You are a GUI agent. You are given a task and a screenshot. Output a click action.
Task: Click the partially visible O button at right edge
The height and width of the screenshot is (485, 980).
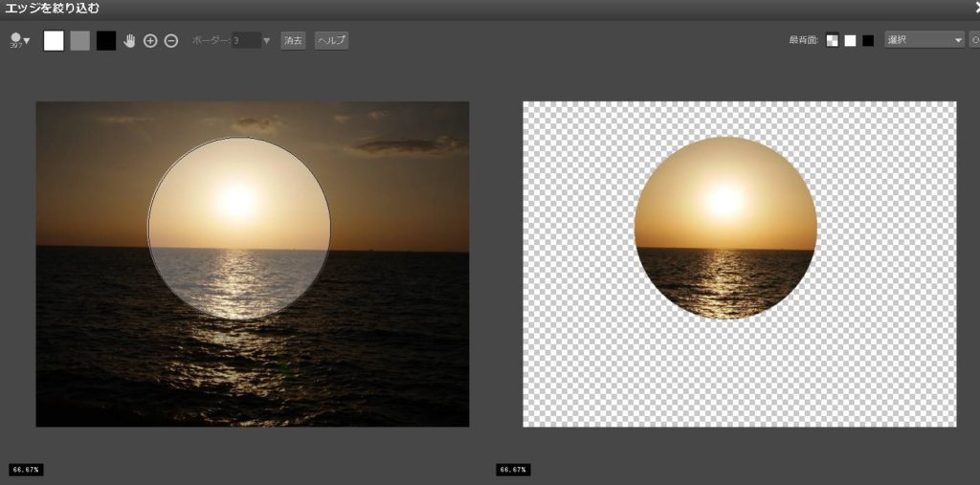(974, 40)
